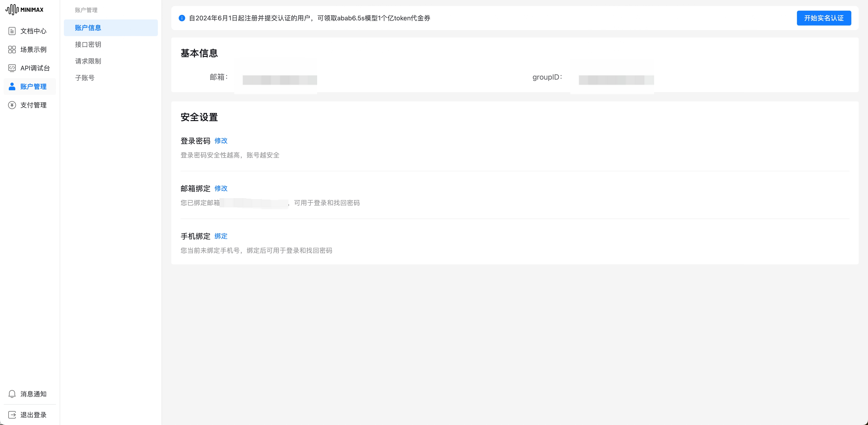Click 可用于登录和找回密码 email description

tap(327, 203)
